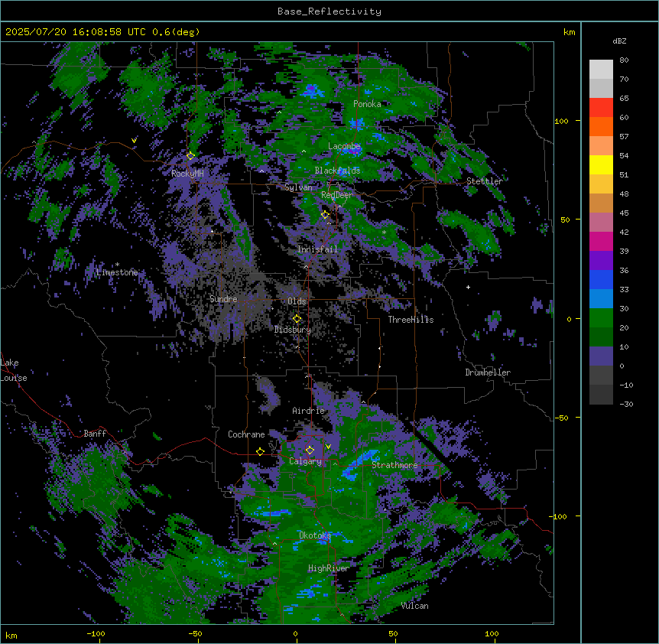Click the yellow marker near Cochrane
Screen dimensions: 659x644
point(260,451)
